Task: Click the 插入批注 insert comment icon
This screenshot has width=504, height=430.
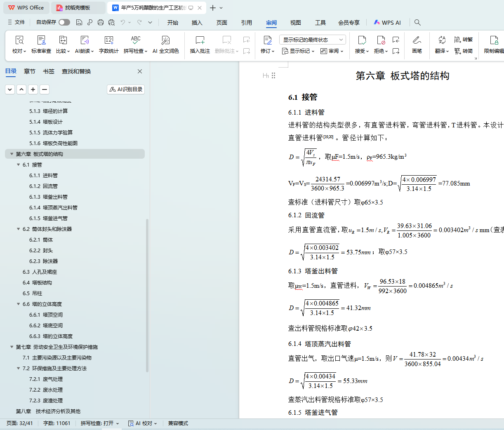Action: [200, 40]
